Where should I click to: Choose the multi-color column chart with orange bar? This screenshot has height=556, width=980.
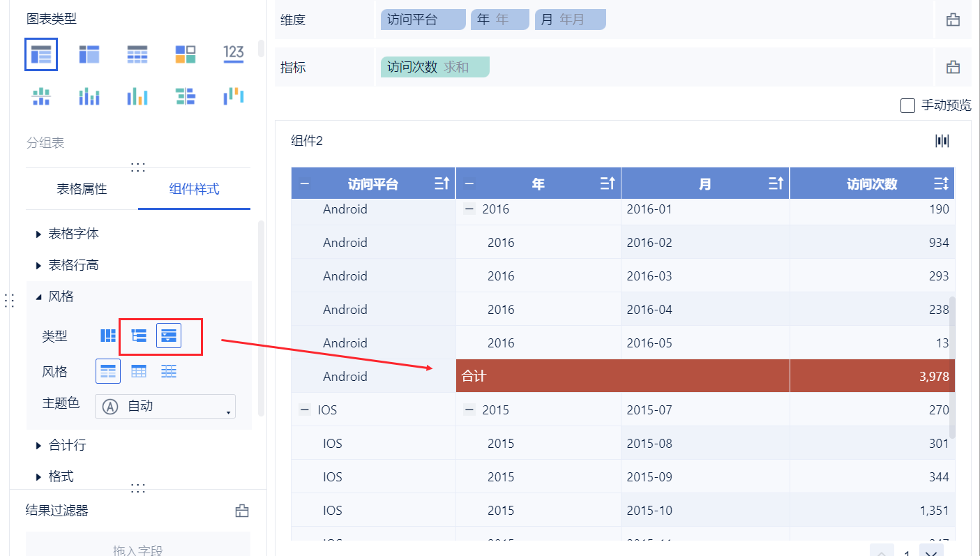coord(137,96)
